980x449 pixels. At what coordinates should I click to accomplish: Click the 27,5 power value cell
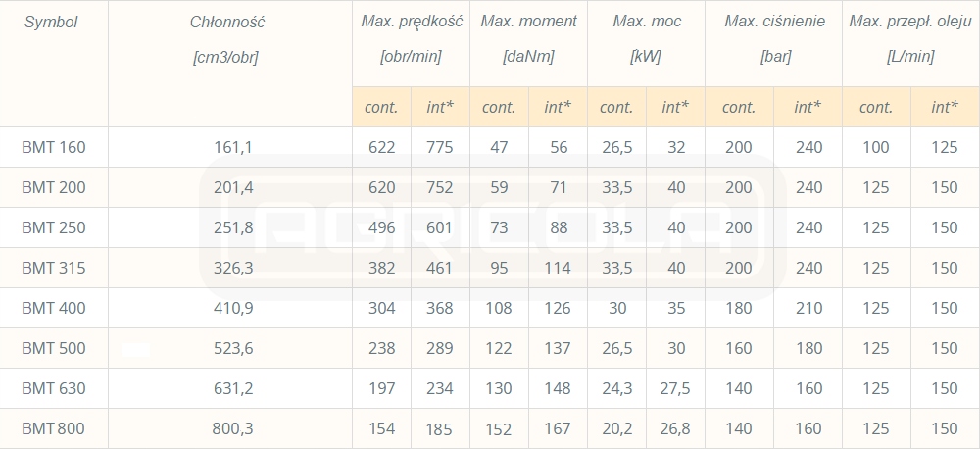(x=675, y=388)
